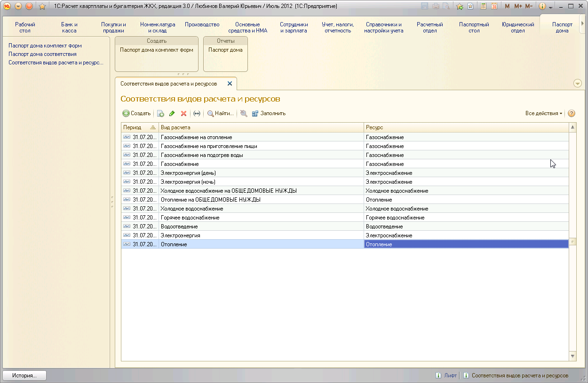Open the Покупки и продажи section

[x=113, y=27]
